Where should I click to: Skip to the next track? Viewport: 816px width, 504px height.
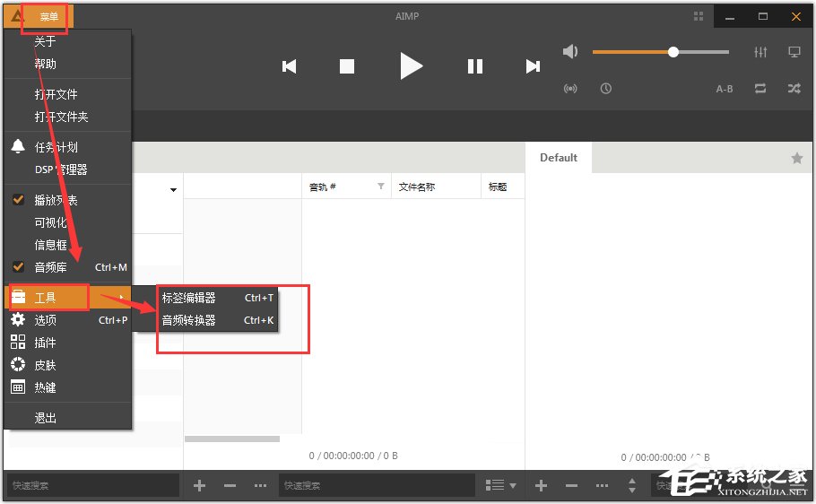[533, 65]
